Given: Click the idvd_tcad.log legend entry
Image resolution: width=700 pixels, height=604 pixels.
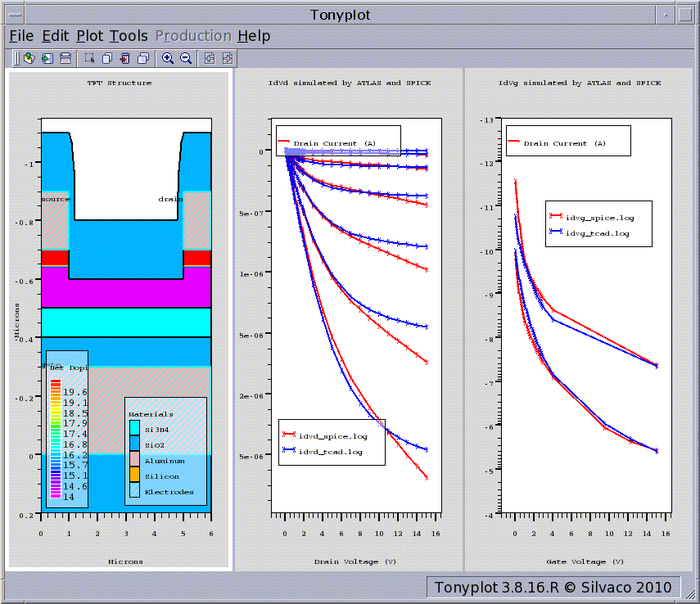Looking at the screenshot, I should [323, 452].
